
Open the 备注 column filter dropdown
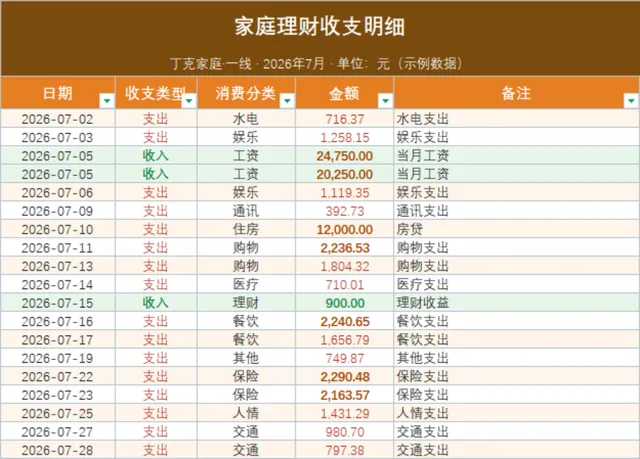631,100
